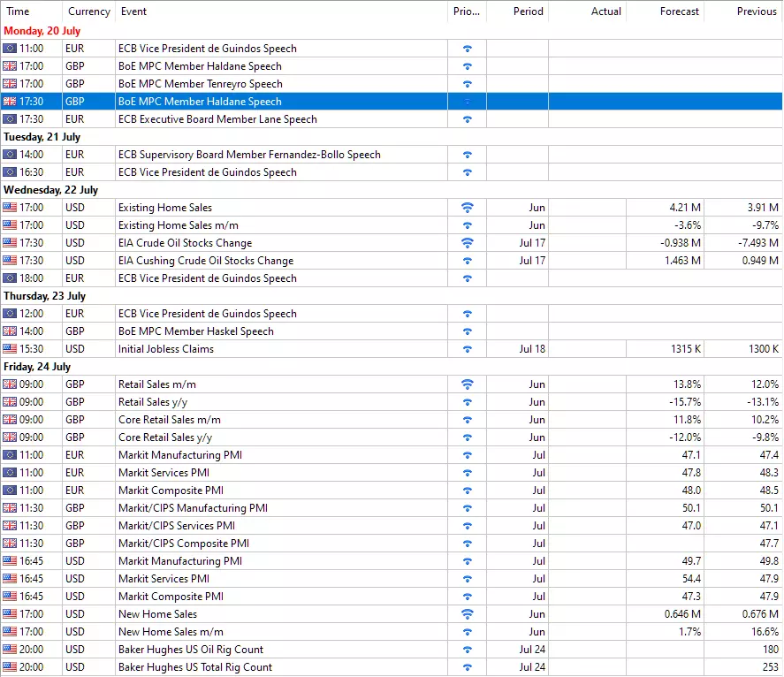The image size is (784, 677).
Task: Click the Jul 18 period cell
Action: coord(532,349)
